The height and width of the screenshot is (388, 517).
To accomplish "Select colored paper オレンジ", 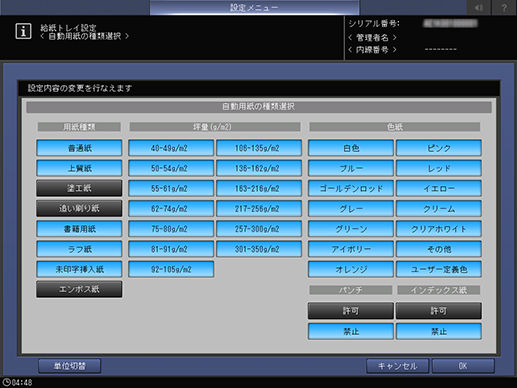I will [351, 269].
